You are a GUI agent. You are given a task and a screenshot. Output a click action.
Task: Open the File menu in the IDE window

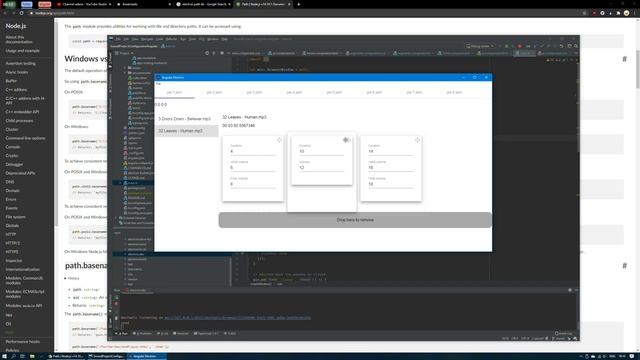coord(118,39)
